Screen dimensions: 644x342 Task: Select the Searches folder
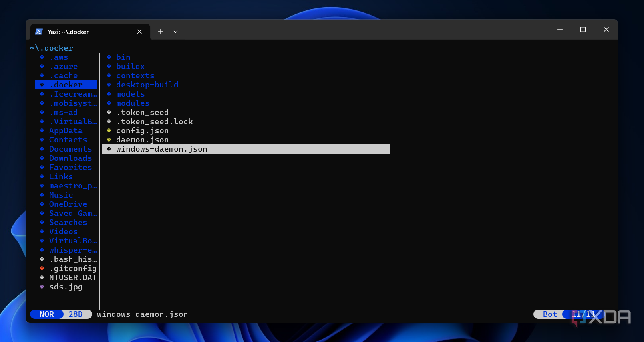tap(68, 223)
